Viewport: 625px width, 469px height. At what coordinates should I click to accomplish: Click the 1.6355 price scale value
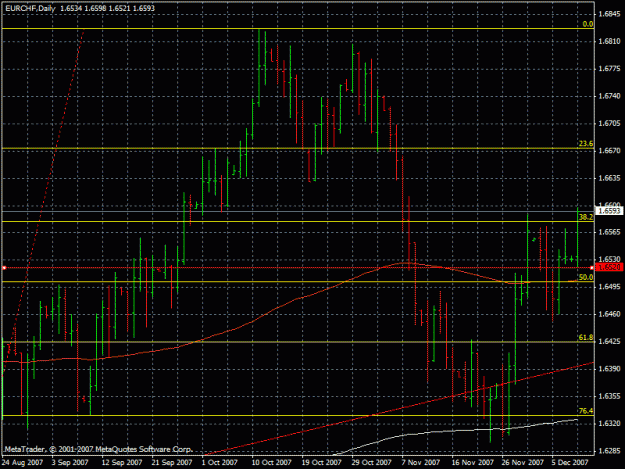pos(610,396)
